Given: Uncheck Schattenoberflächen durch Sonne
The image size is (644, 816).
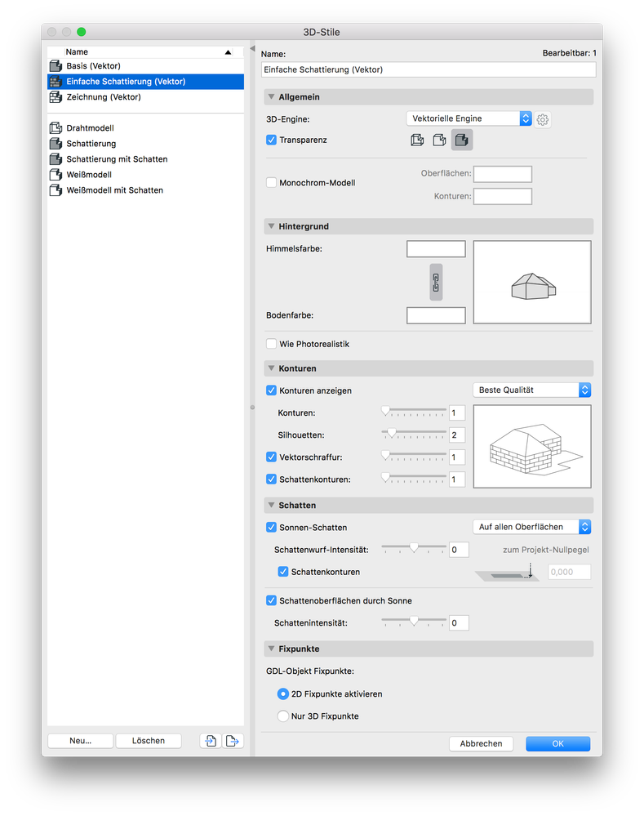Looking at the screenshot, I should 271,600.
